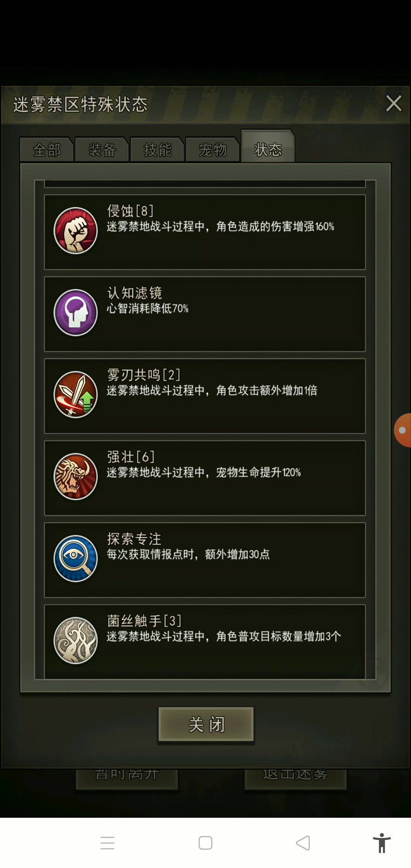The height and width of the screenshot is (868, 411).
Task: Tap the beast 强壮[6] icon
Action: tap(76, 477)
